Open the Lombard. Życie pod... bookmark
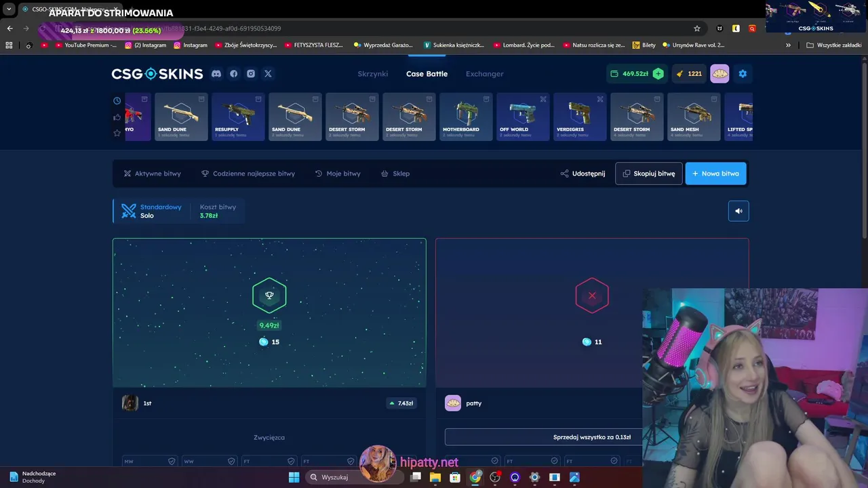The width and height of the screenshot is (868, 488). click(x=524, y=45)
